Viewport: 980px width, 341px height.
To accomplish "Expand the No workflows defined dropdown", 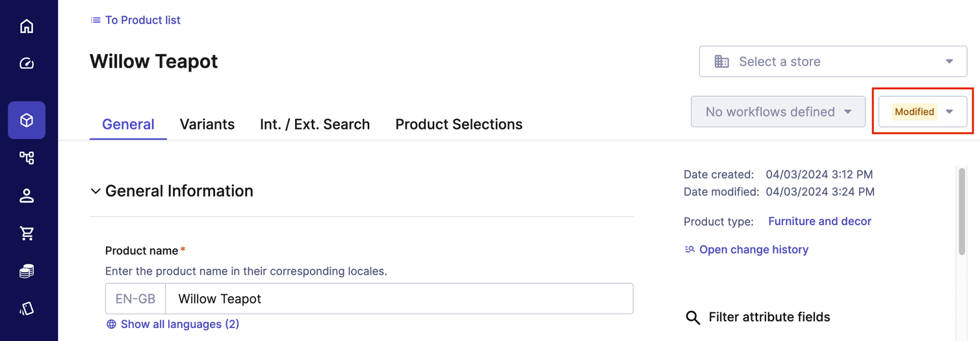I will point(778,112).
